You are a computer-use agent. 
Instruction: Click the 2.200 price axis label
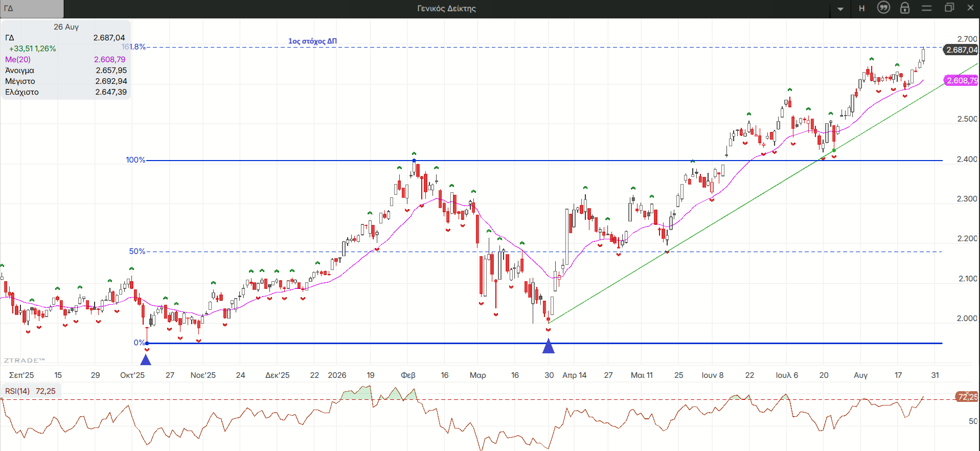967,239
